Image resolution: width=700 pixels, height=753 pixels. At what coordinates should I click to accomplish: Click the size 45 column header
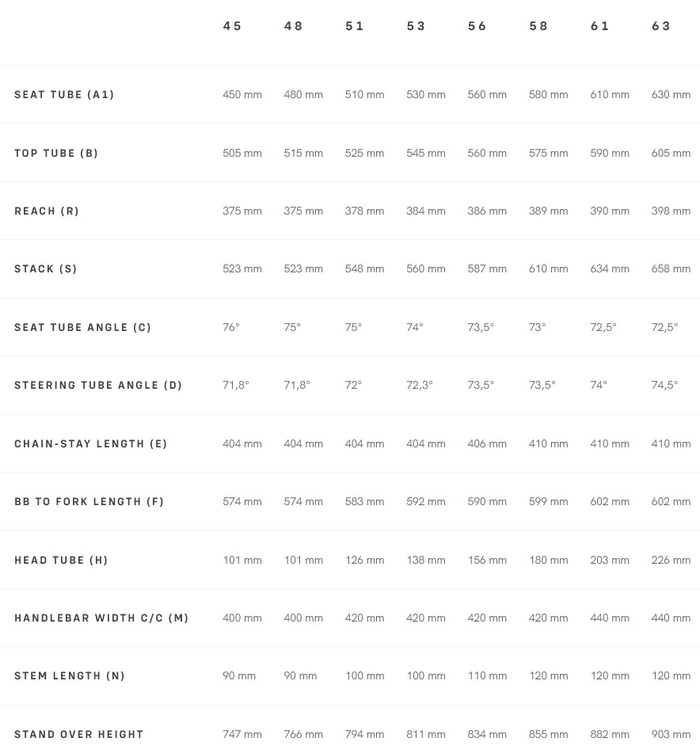(x=232, y=26)
